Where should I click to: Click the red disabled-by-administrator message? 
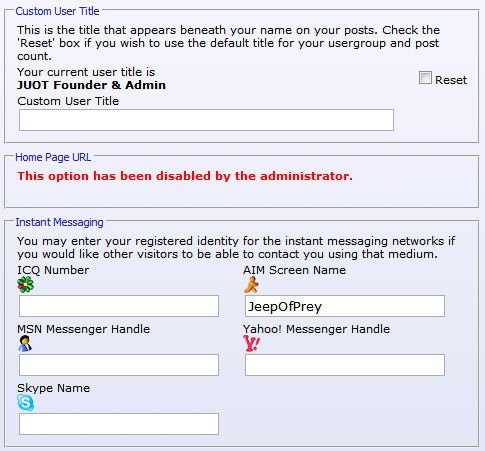pyautogui.click(x=185, y=176)
